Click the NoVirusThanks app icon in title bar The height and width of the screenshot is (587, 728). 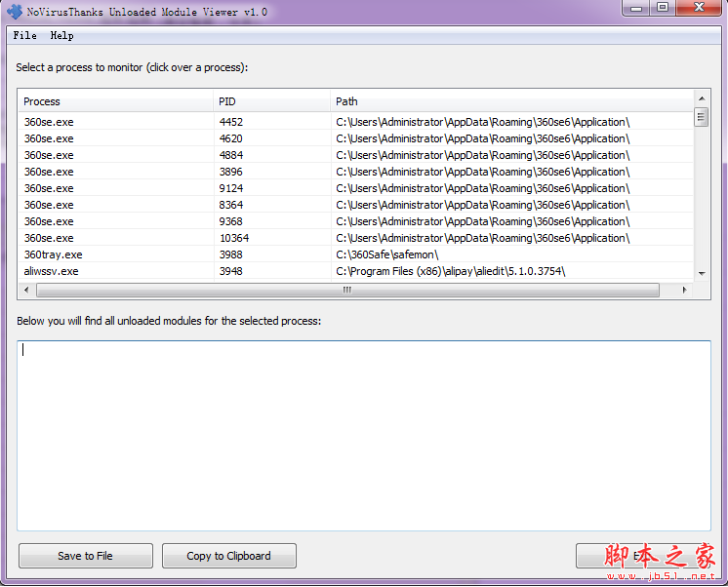15,11
